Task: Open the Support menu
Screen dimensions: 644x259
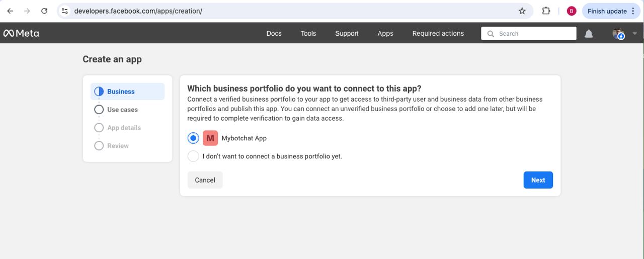Action: (x=347, y=33)
